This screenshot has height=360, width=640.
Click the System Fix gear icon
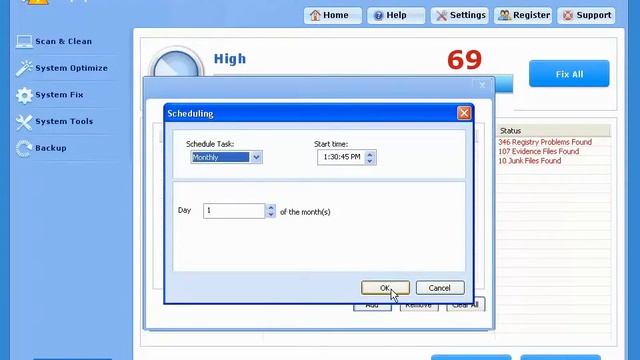tap(24, 95)
